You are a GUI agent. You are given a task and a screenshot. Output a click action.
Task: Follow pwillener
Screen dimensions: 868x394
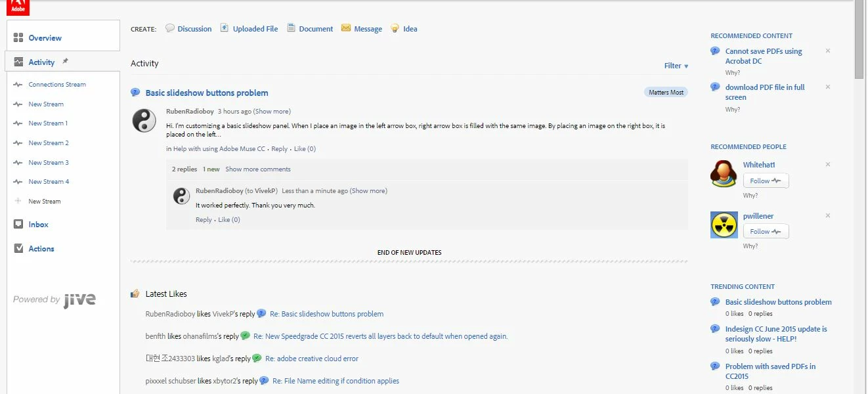(x=766, y=231)
